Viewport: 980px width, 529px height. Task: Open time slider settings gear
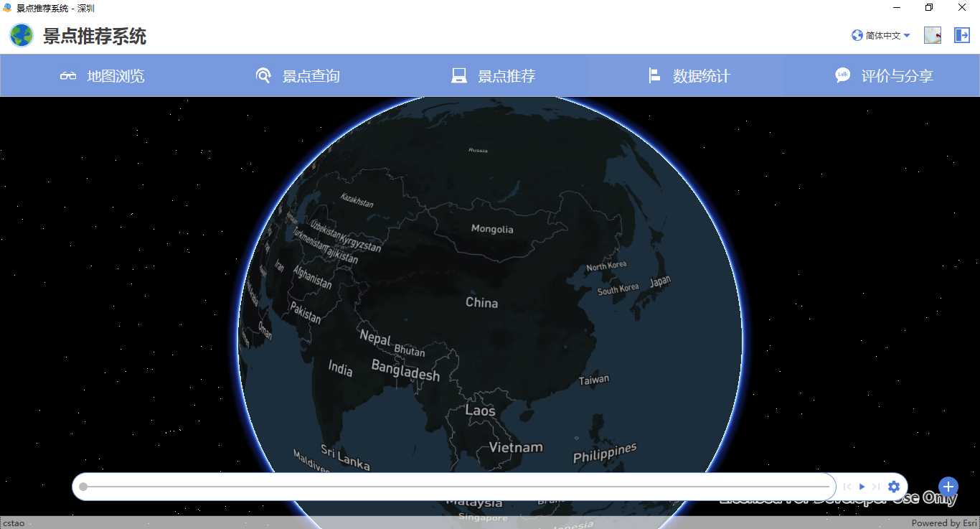coord(893,487)
